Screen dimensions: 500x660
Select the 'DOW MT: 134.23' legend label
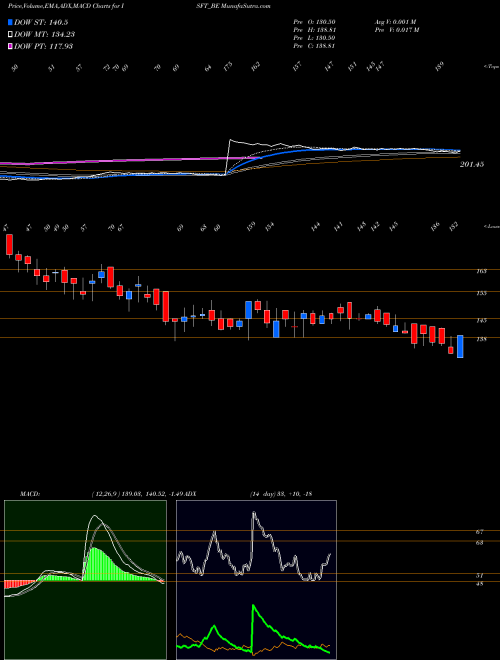[45, 35]
